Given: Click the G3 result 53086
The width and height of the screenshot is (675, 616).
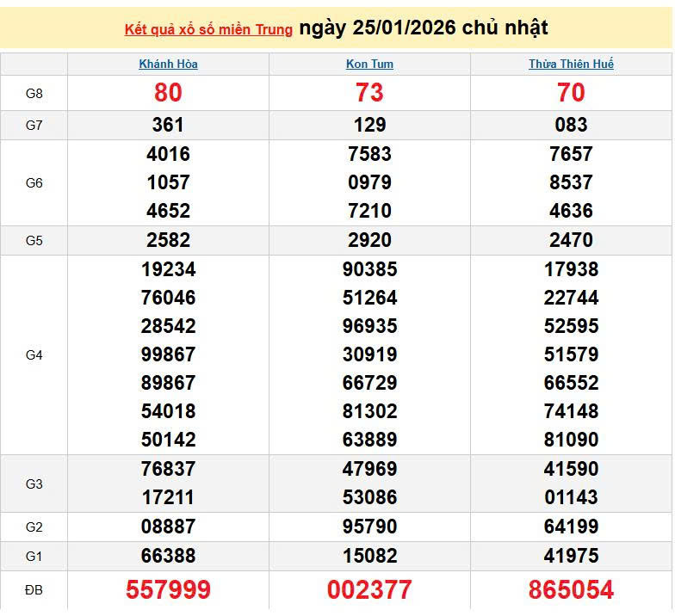Looking at the screenshot, I should pos(369,497).
